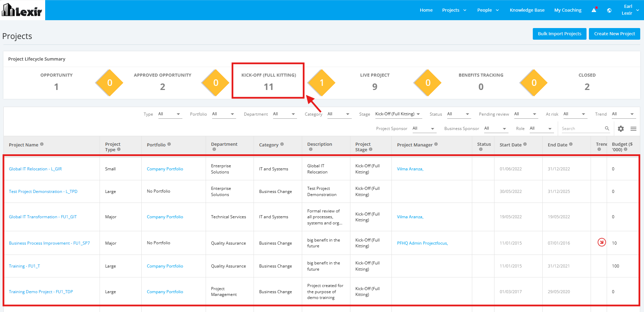This screenshot has height=312, width=644.
Task: Open the Stage filter dropdown
Action: tap(398, 114)
